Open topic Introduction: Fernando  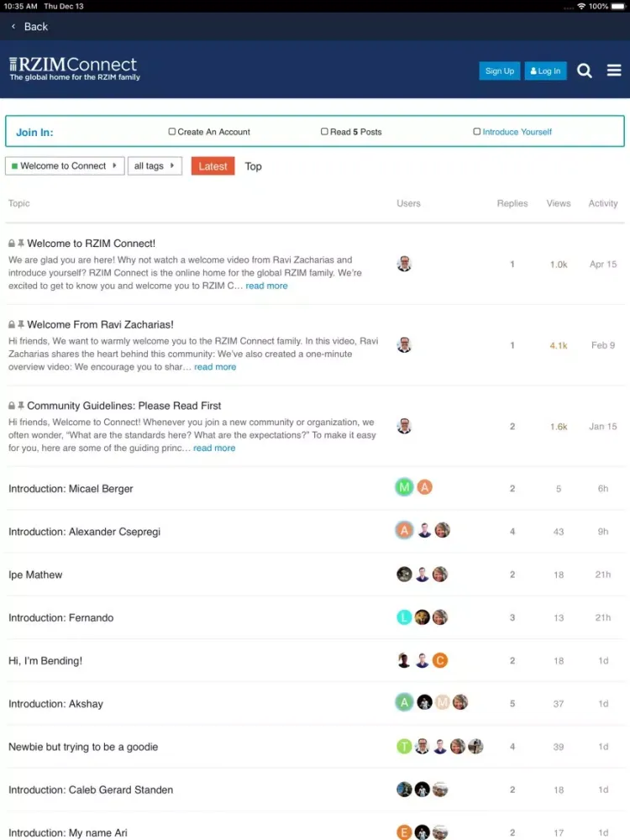tap(61, 617)
